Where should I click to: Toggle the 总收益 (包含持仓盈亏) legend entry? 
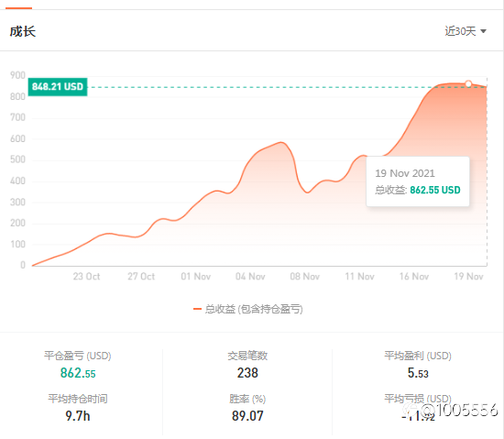click(x=247, y=309)
